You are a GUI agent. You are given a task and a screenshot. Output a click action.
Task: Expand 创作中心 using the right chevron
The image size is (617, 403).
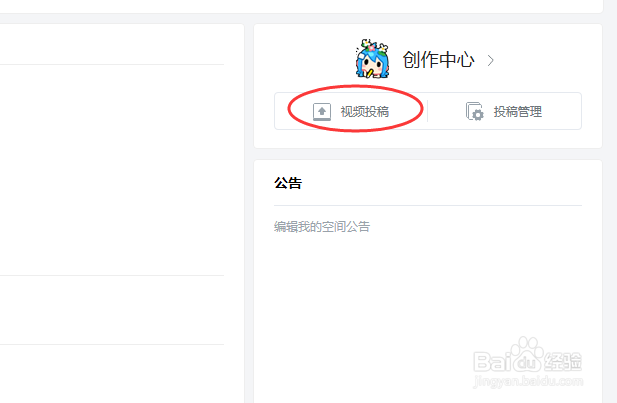point(490,61)
